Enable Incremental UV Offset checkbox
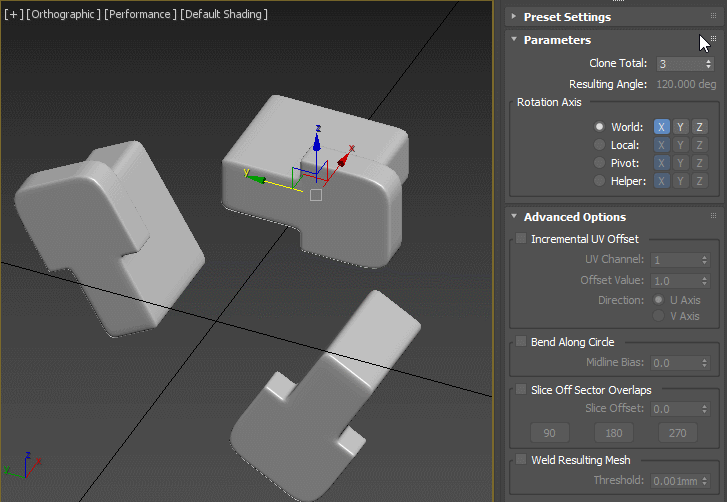This screenshot has height=502, width=727. (521, 238)
